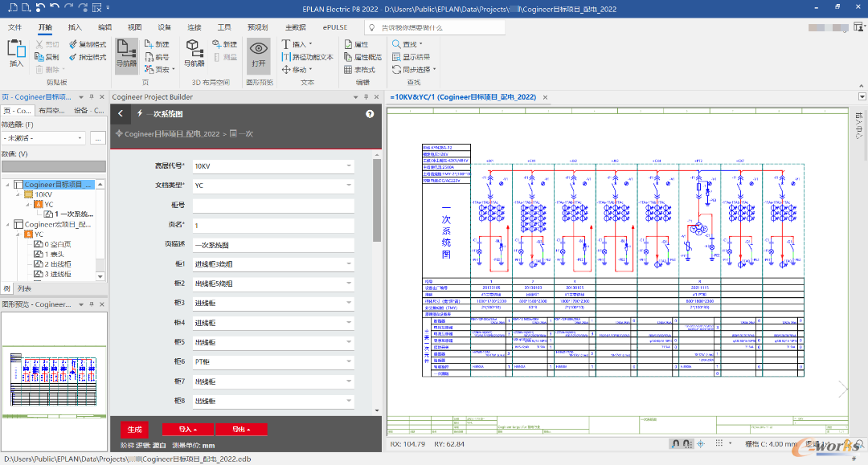This screenshot has width=868, height=465.
Task: Click the ellipsis button beside filter
Action: tap(98, 137)
